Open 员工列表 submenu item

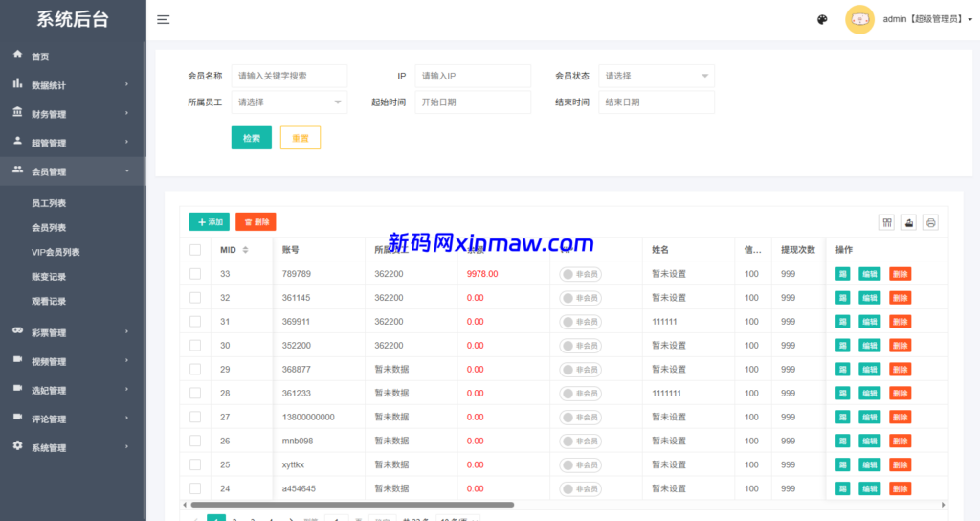pyautogui.click(x=49, y=203)
